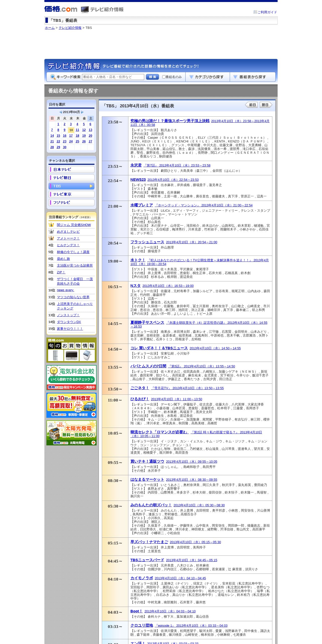Viewport: 322px width, 644px height.
Task: Click the second place ranking icon
Action: (x=51, y=231)
